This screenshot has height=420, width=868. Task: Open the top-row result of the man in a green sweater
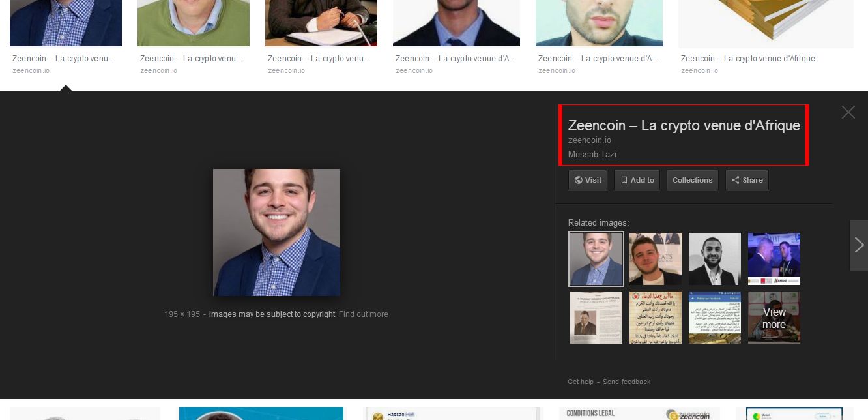(194, 23)
